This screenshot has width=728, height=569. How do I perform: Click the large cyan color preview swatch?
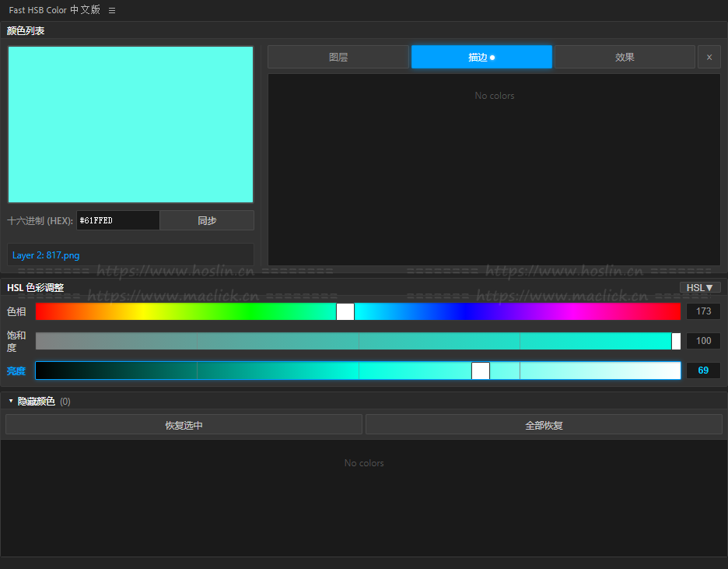click(x=131, y=125)
